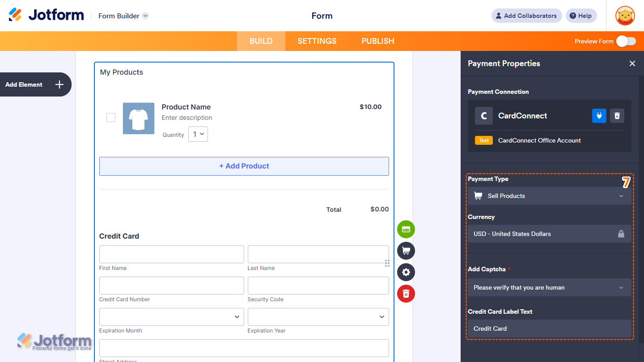Check the Product Name selection checkbox
The height and width of the screenshot is (362, 644).
pos(110,117)
